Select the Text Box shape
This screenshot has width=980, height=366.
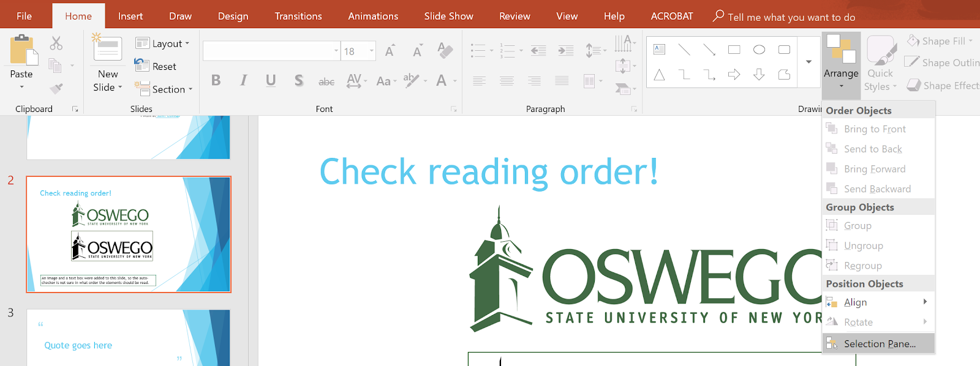(x=659, y=50)
